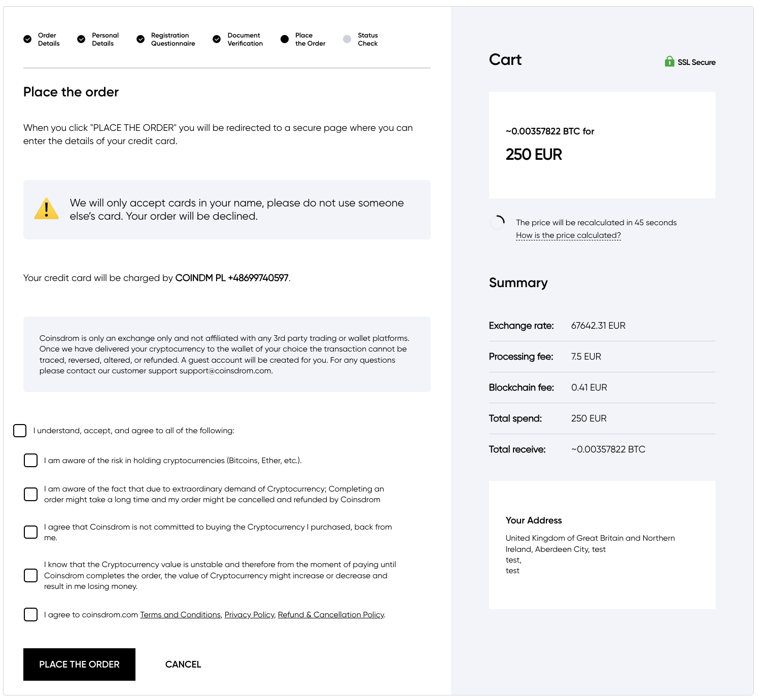Open the Refund & Cancellation Policy link
760x700 pixels.
pos(331,615)
